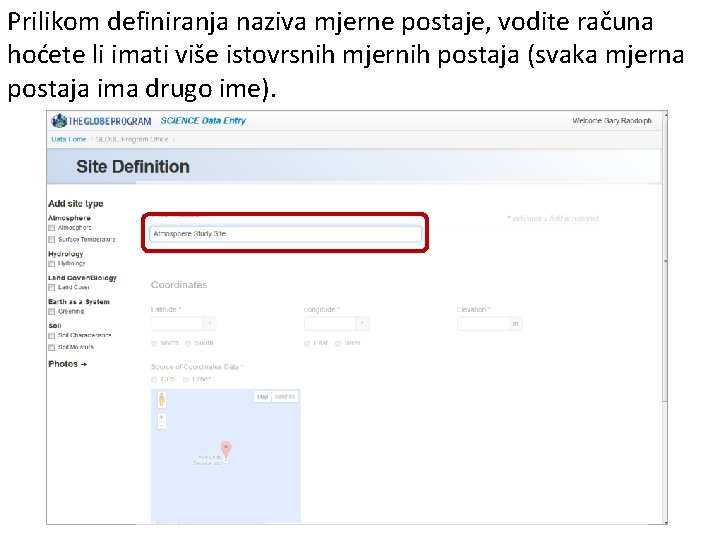Tick the Soil Characteristics checkbox
720x540 pixels.
(51, 336)
